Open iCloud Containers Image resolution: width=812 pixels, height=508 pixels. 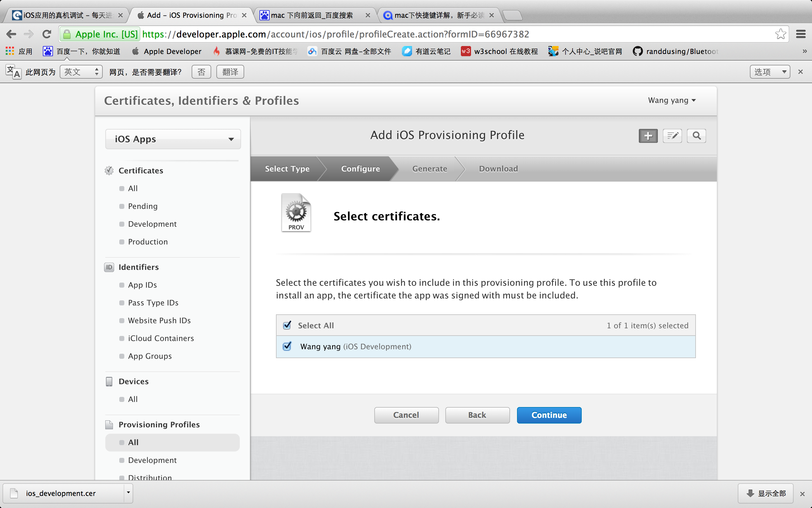point(161,338)
